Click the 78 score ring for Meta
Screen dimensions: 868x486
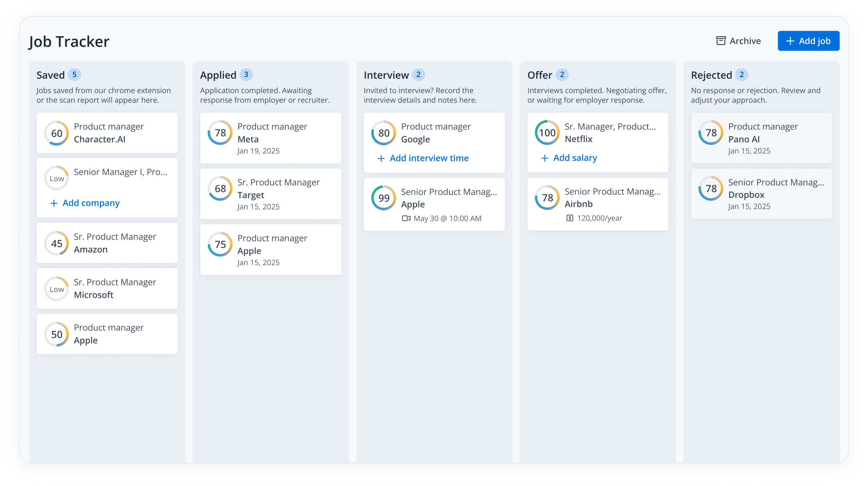point(220,133)
